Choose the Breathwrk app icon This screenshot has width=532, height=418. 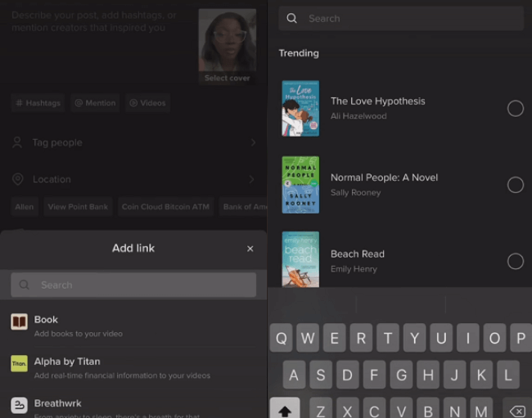[19, 405]
